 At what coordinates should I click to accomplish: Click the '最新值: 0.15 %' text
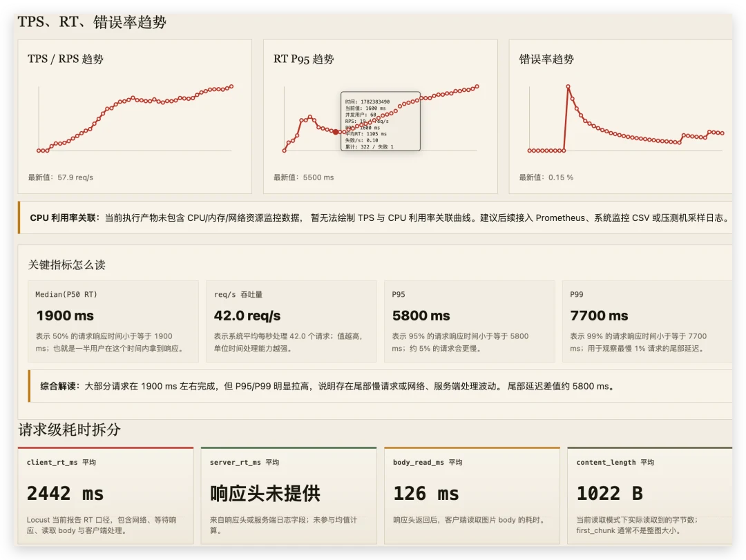point(546,177)
